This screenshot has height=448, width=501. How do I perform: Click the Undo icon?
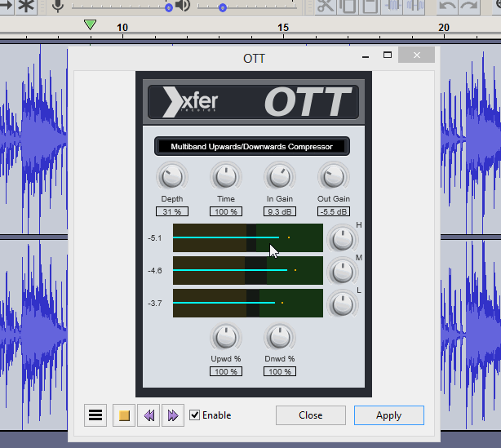pos(447,6)
